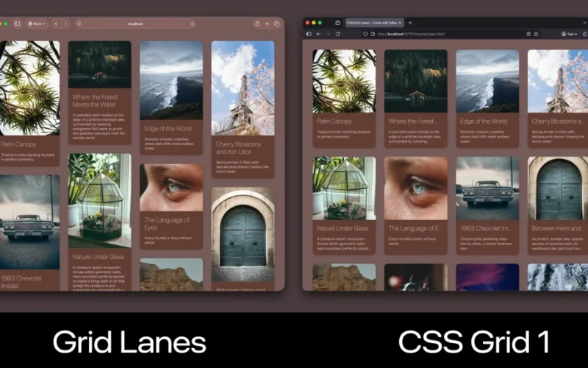Open a new Safari tab with plus

tap(268, 24)
